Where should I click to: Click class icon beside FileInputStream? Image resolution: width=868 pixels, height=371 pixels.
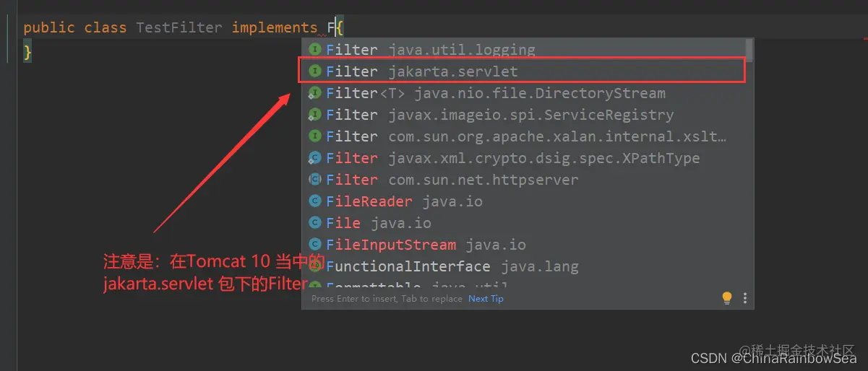pos(315,245)
